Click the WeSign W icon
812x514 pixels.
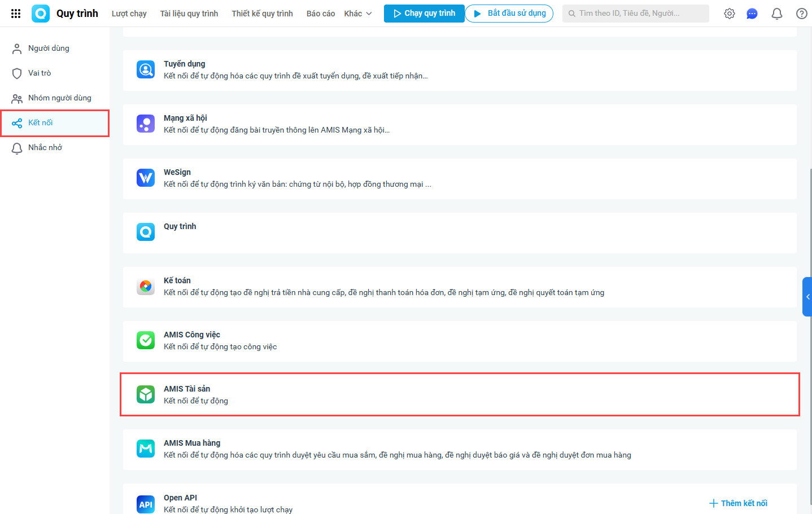[146, 178]
